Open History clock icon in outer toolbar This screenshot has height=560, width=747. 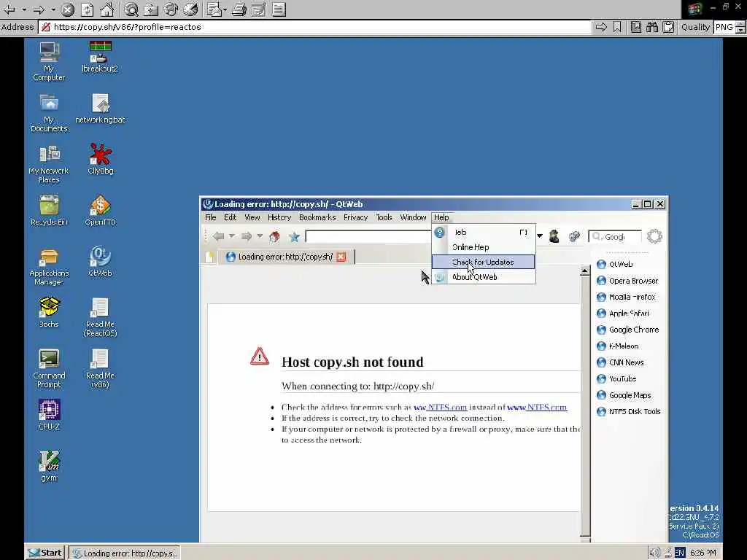[x=190, y=9]
